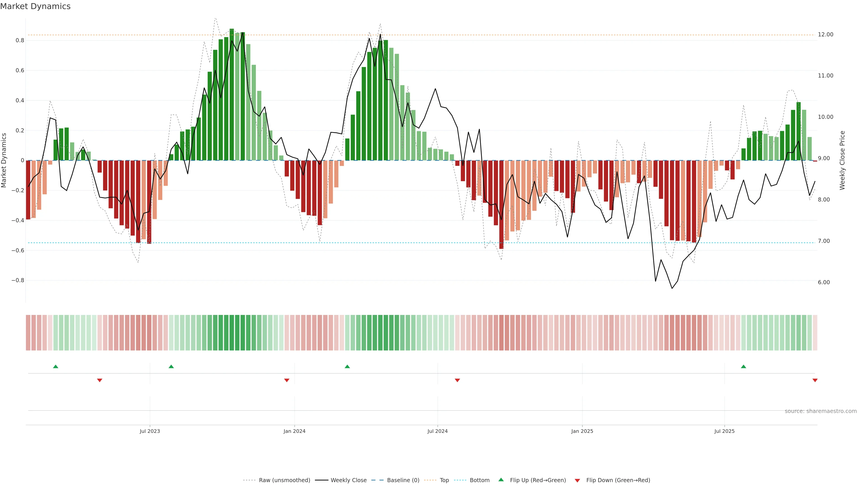The width and height of the screenshot is (868, 488).
Task: Click the Flip Down (Green→Red) legend item
Action: 618,480
